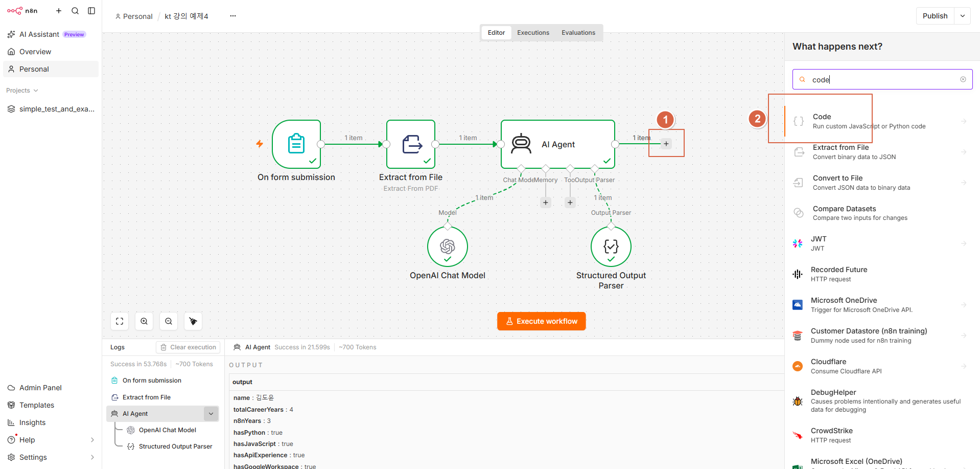Click Execute workflow button
The image size is (980, 469).
(542, 321)
